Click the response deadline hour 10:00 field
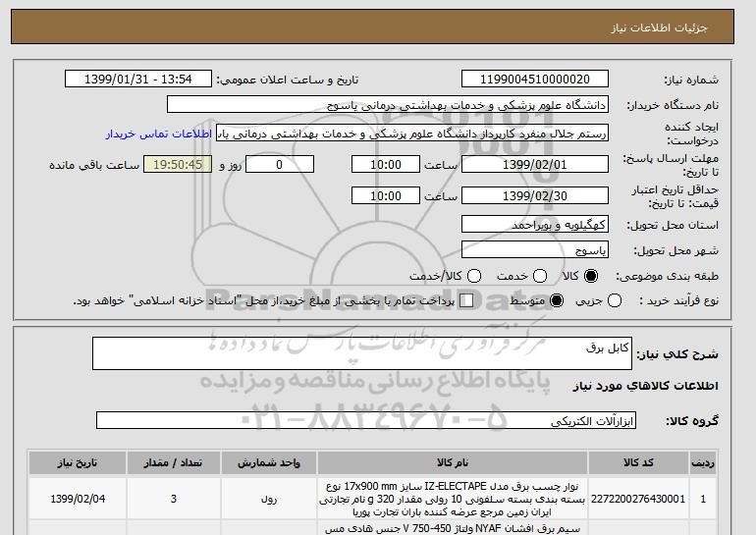The image size is (756, 535). 386,164
